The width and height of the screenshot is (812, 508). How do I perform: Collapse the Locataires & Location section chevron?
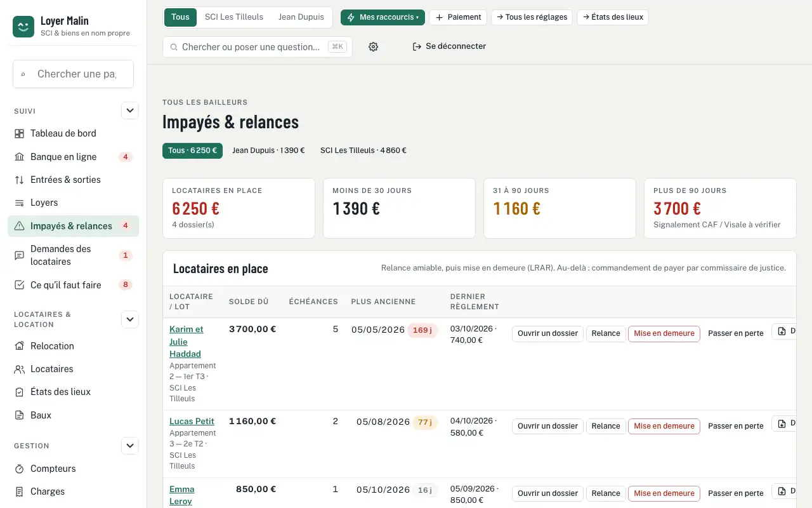click(130, 319)
